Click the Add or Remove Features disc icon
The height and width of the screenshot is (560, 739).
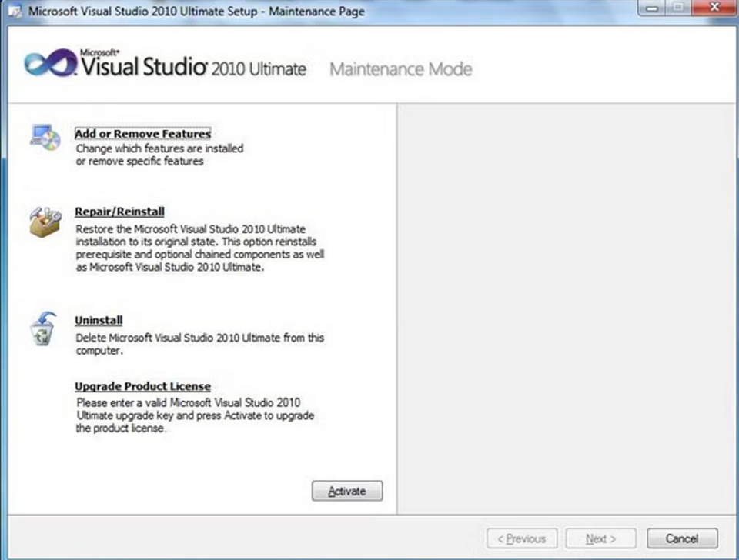(x=45, y=138)
